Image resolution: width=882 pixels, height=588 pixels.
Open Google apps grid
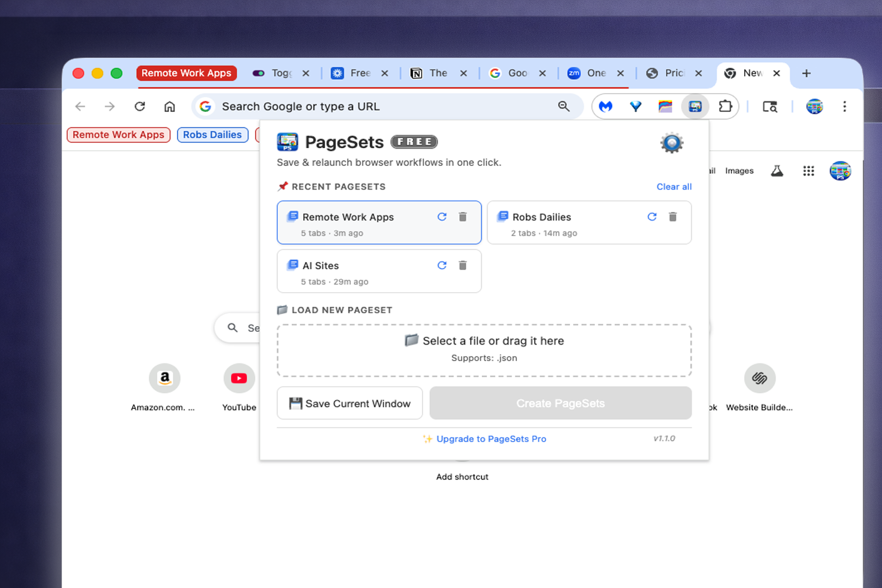808,171
